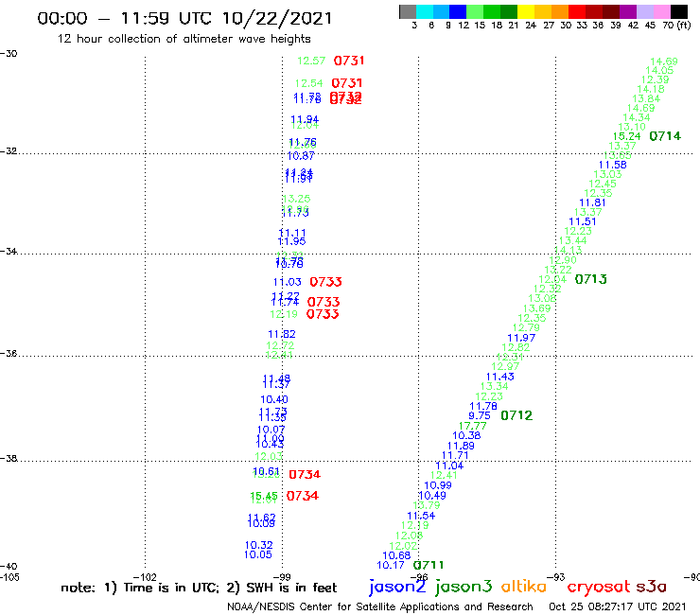Viewport: 700px width, 615px height.
Task: Click the wave height value "15.24"
Action: click(x=627, y=136)
